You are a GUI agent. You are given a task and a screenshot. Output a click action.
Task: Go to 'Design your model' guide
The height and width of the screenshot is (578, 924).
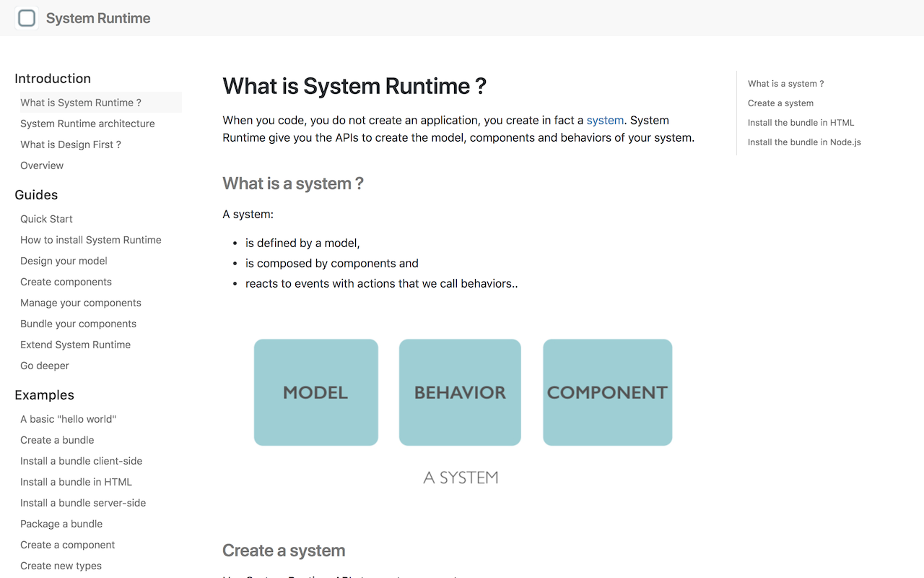click(x=64, y=261)
